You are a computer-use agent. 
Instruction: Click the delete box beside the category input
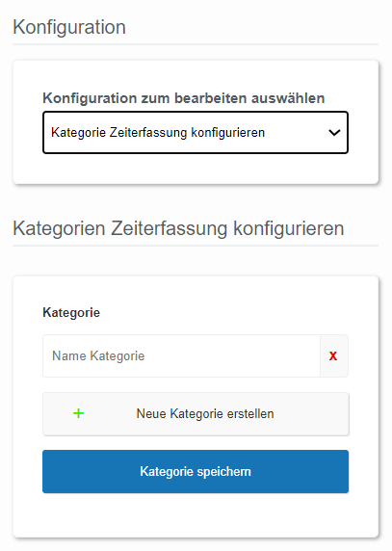point(334,356)
